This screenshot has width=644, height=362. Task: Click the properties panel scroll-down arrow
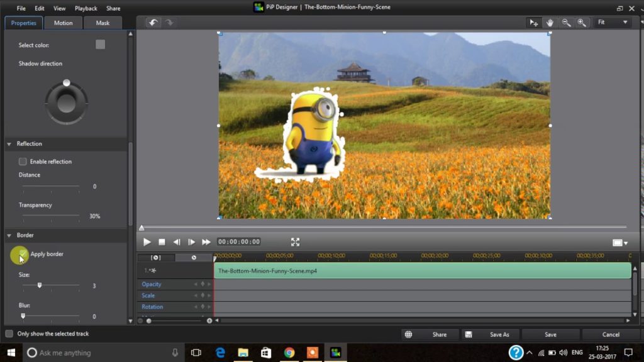click(131, 321)
